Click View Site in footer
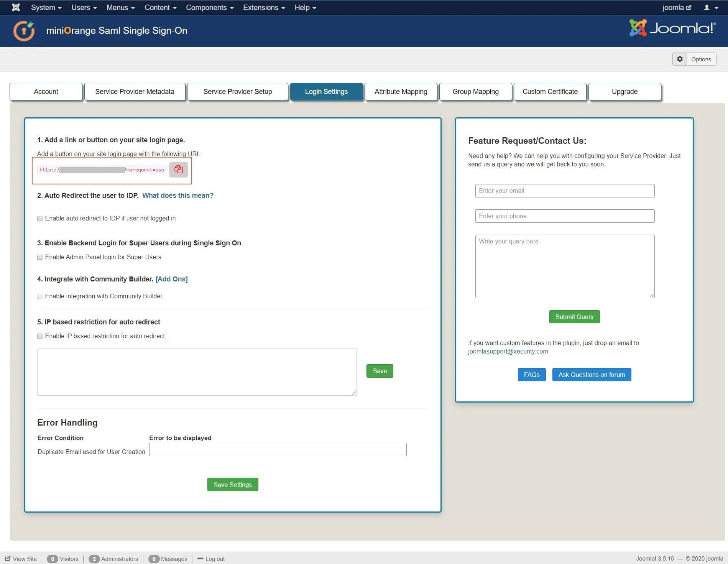This screenshot has height=564, width=728. click(21, 559)
